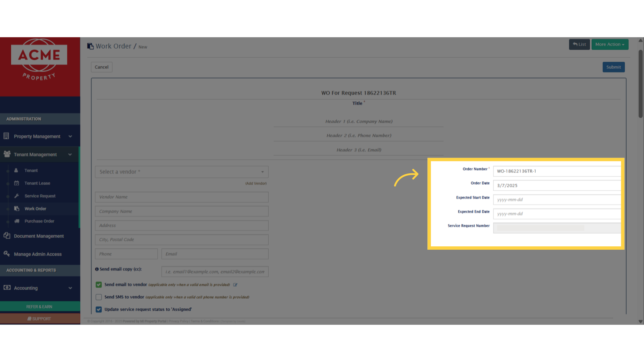
Task: Open the Select a vendor dropdown
Action: pyautogui.click(x=181, y=172)
